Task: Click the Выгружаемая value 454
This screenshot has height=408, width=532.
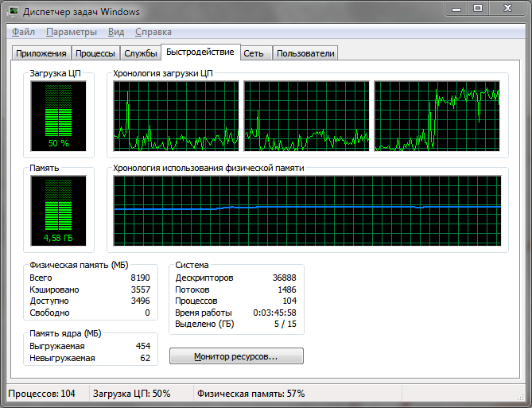Action: click(x=143, y=346)
